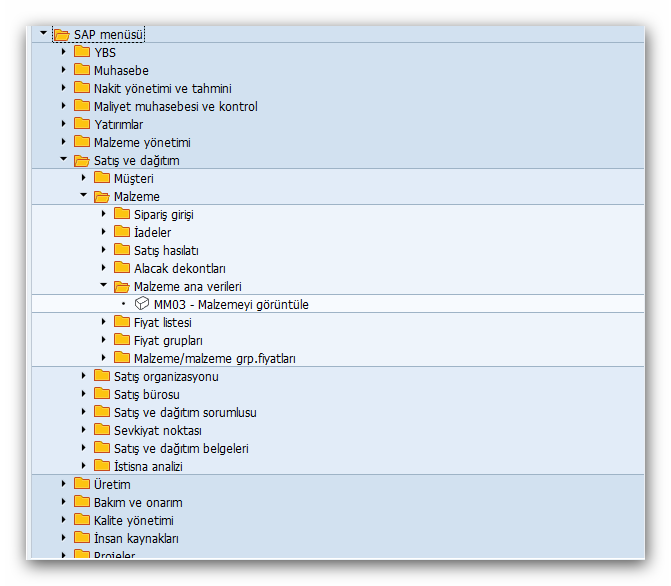Select the Sevkiyat noktası label
Image resolution: width=671 pixels, height=586 pixels.
point(157,431)
